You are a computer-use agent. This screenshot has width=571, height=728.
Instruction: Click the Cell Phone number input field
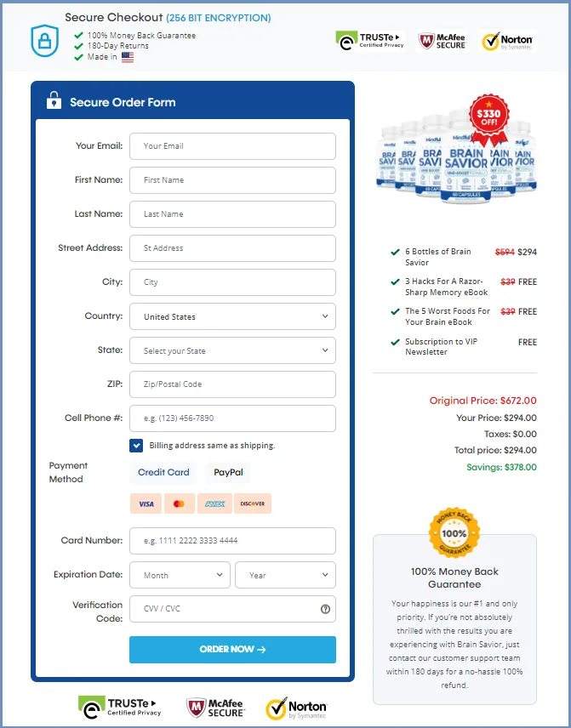tap(232, 418)
